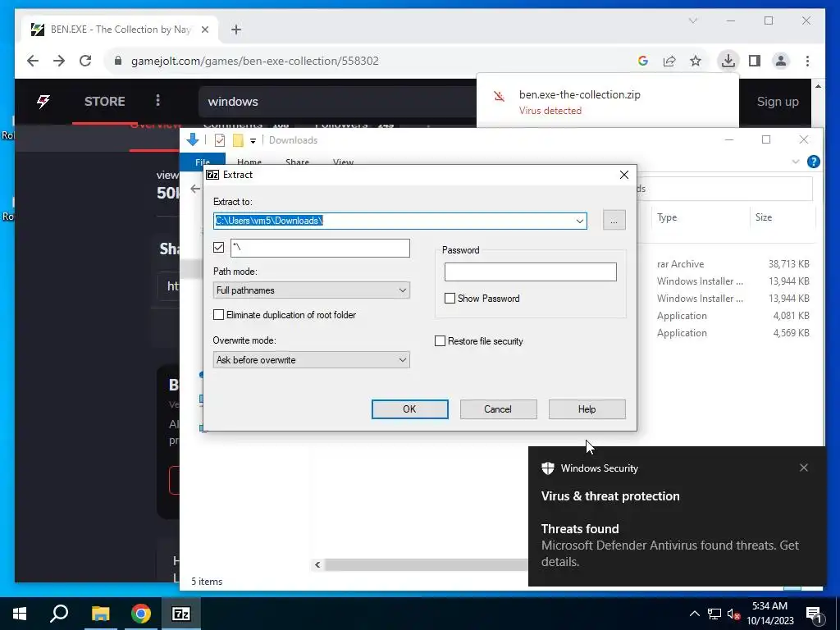The image size is (840, 630).
Task: Open the Explorer Share tab
Action: click(x=297, y=162)
